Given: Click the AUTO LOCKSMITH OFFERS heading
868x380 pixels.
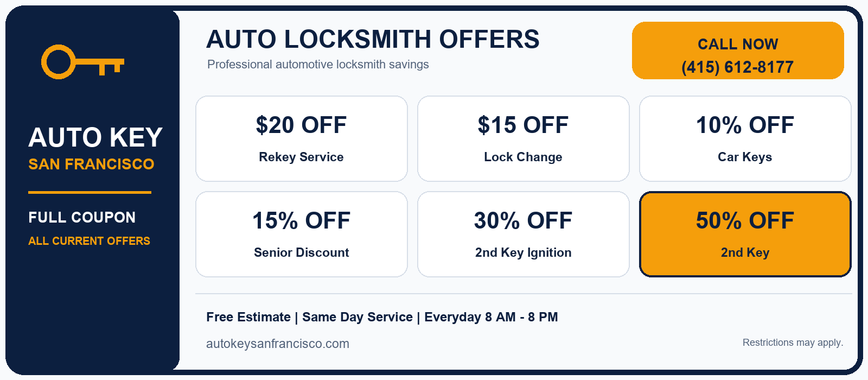Looking at the screenshot, I should click(373, 39).
